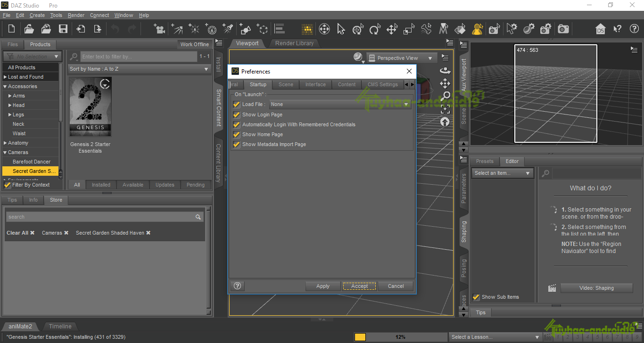The height and width of the screenshot is (343, 644).
Task: Click the Save floppy disk icon
Action: (63, 29)
